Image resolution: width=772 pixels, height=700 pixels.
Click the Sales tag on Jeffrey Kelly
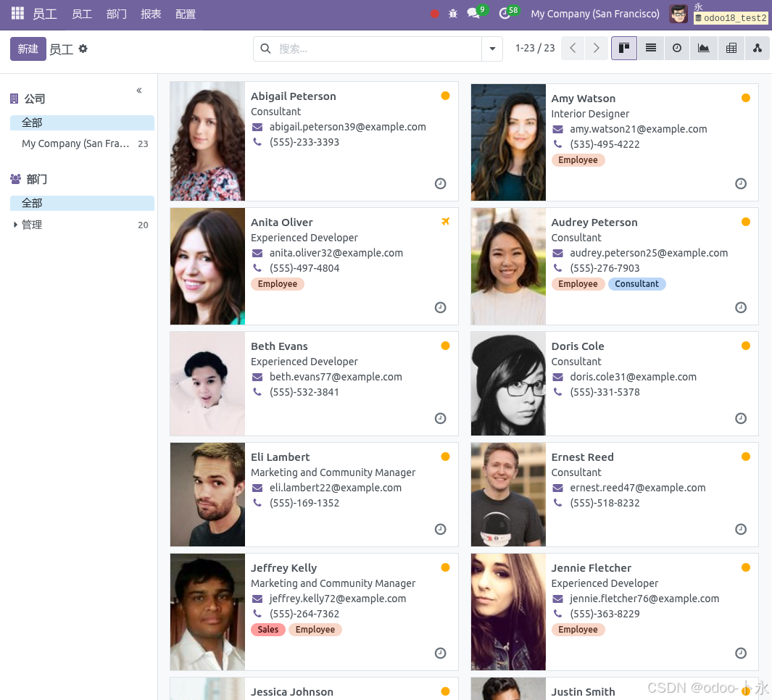(x=267, y=630)
